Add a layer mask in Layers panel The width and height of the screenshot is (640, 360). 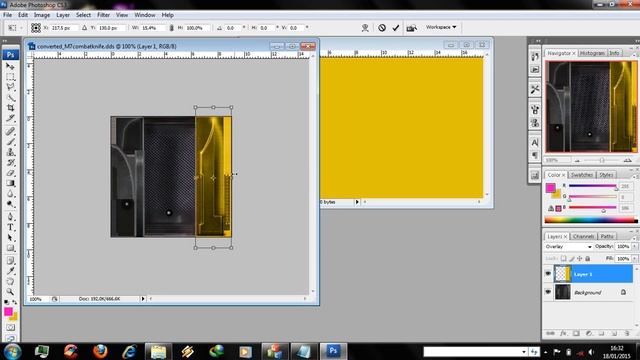(576, 333)
